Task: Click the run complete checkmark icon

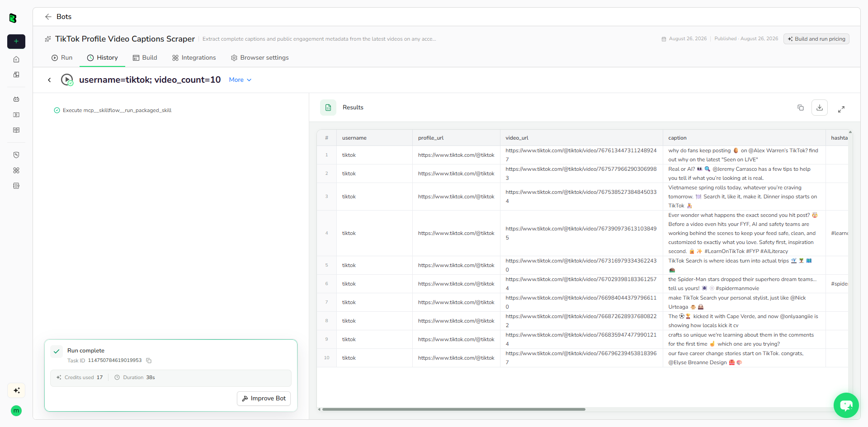Action: pyautogui.click(x=57, y=351)
